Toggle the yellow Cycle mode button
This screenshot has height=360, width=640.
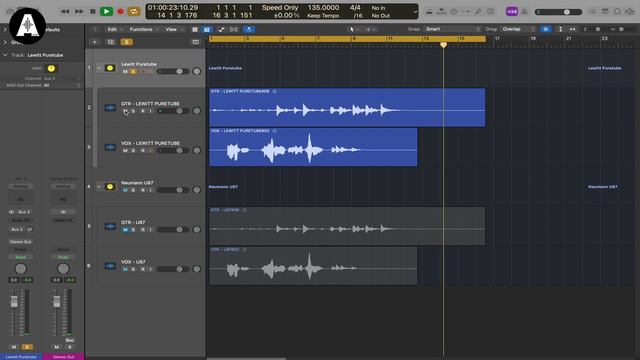tap(134, 11)
